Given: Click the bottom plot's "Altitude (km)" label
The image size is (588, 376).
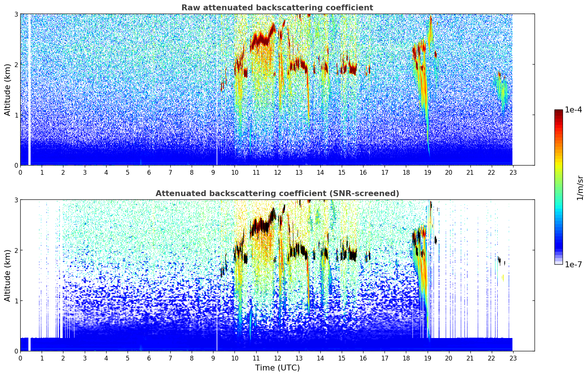Looking at the screenshot, I should click(x=8, y=275).
